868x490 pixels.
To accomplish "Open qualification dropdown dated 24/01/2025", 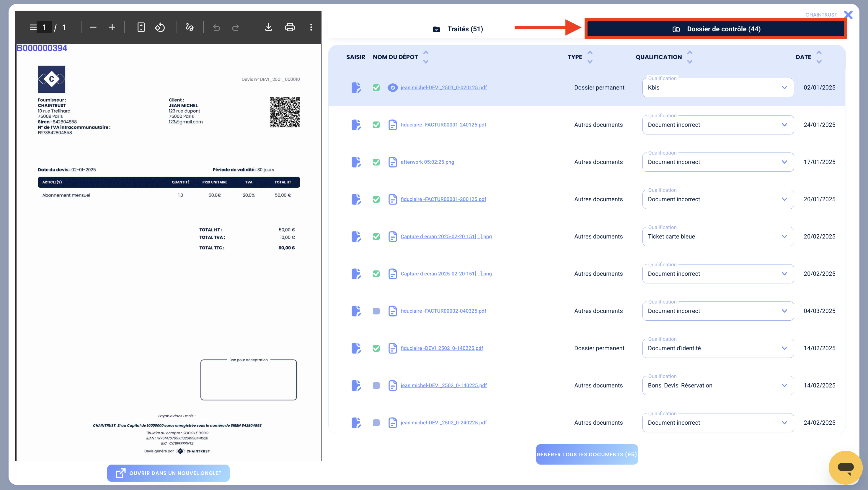I will pos(718,125).
